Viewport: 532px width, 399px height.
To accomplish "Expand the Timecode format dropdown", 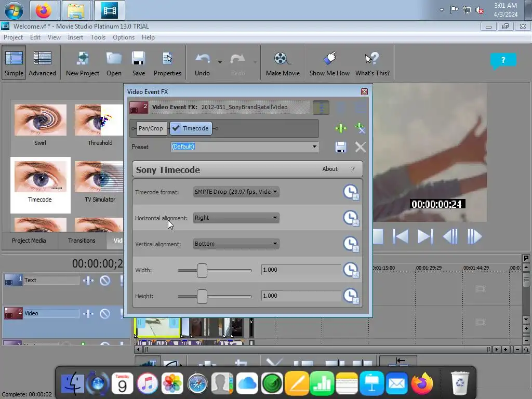I will pos(236,192).
